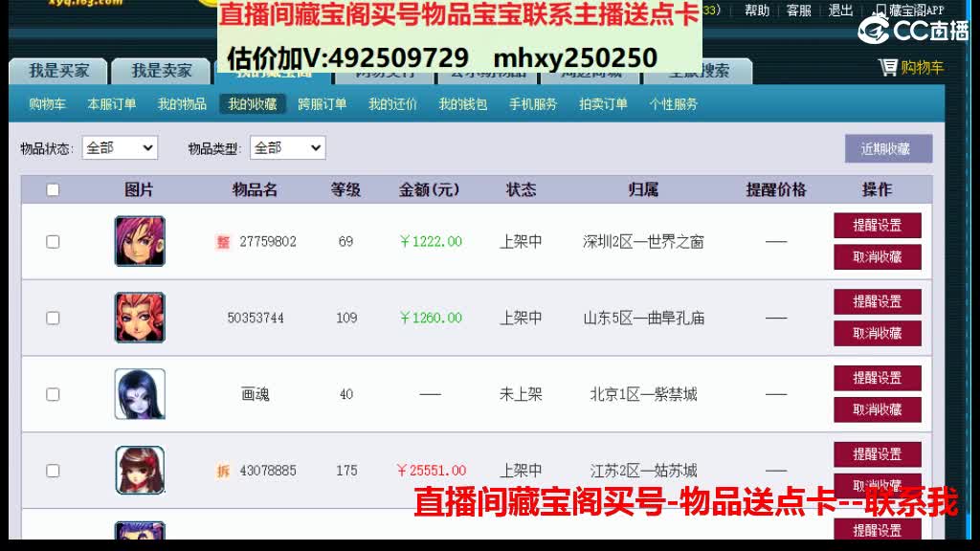Click the 帮助 link in top bar
This screenshot has height=551, width=980.
point(757,10)
